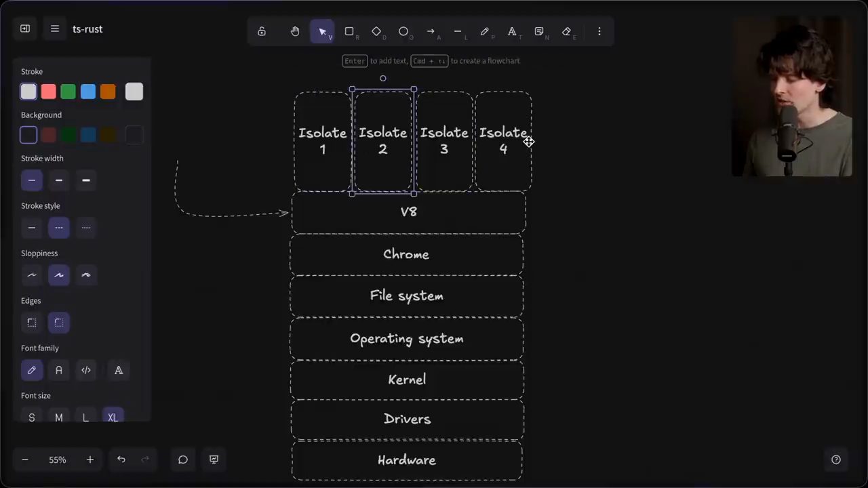This screenshot has height=488, width=868.
Task: Choose the normal font family
Action: pos(59,370)
